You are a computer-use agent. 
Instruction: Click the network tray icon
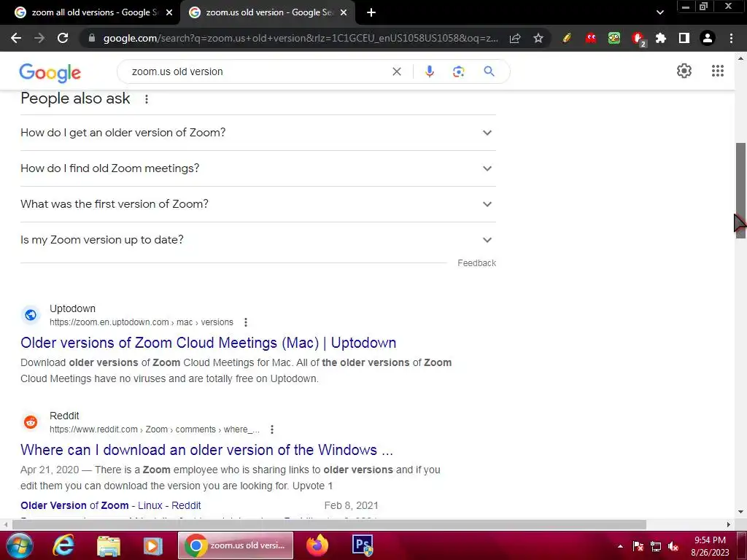pyautogui.click(x=656, y=547)
